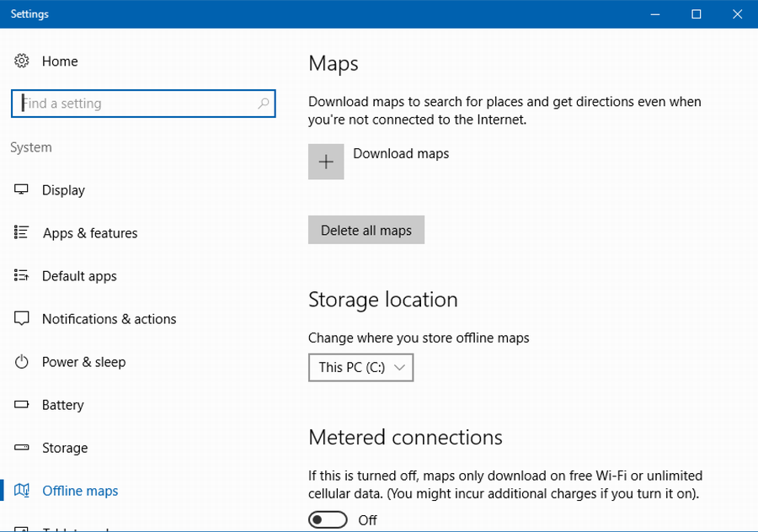Open Battery settings from sidebar
The width and height of the screenshot is (758, 532).
point(63,404)
